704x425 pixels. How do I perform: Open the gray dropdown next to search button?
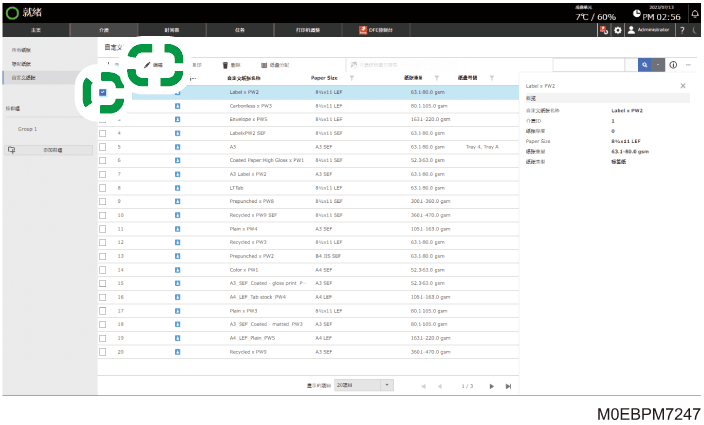(x=658, y=65)
